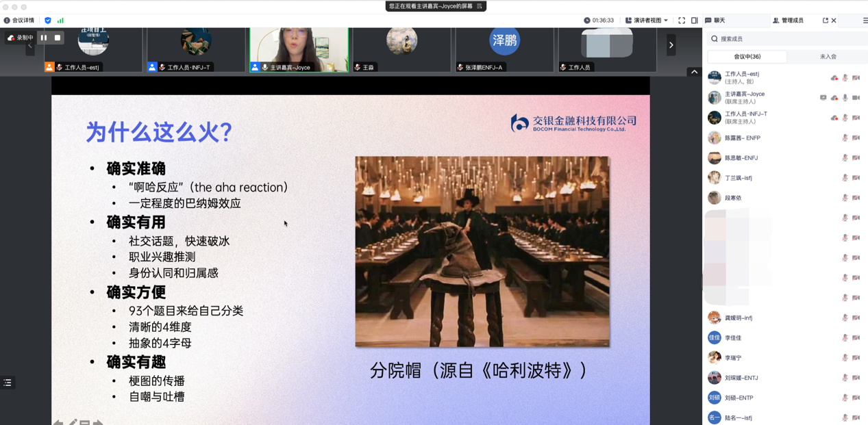This screenshot has height=425, width=868.
Task: Select the 会议中(36) tab
Action: point(747,57)
